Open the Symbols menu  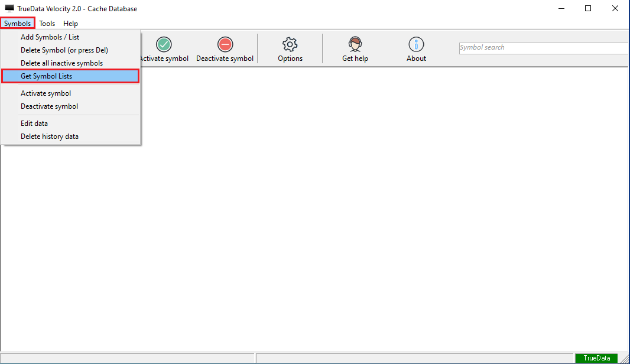17,23
